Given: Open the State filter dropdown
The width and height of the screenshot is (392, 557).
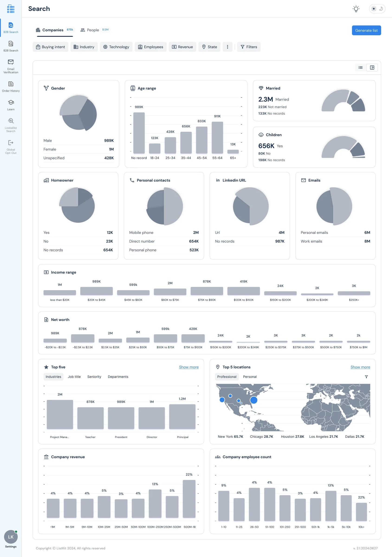Looking at the screenshot, I should (x=209, y=47).
